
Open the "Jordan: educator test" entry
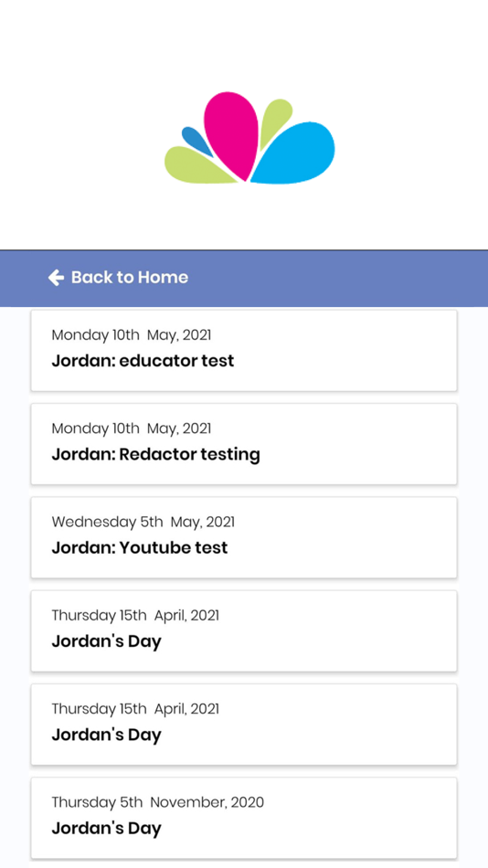click(x=244, y=351)
